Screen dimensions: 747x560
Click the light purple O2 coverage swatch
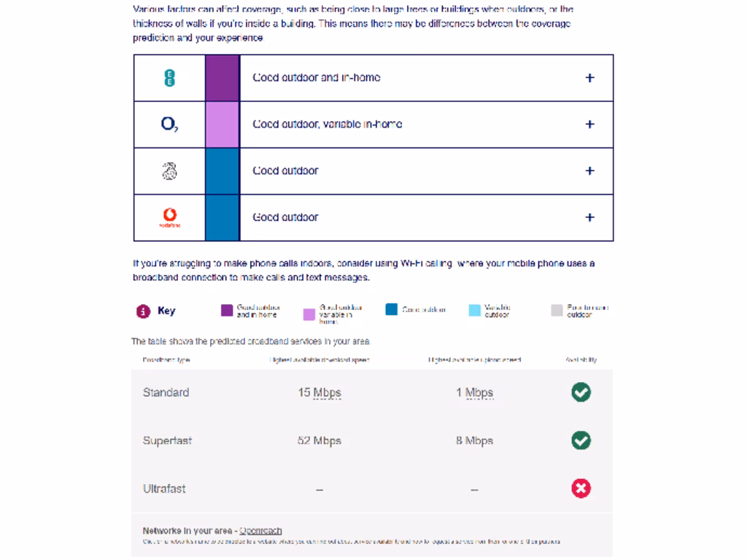point(222,125)
